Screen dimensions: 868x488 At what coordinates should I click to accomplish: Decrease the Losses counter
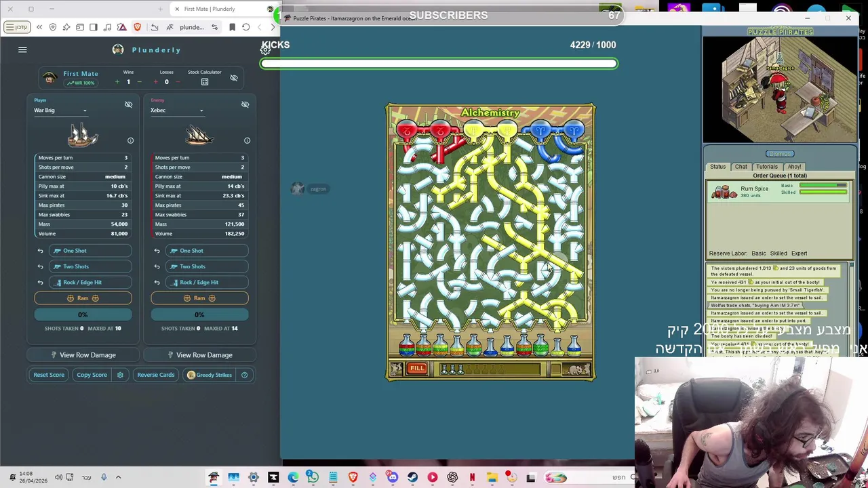click(x=178, y=82)
